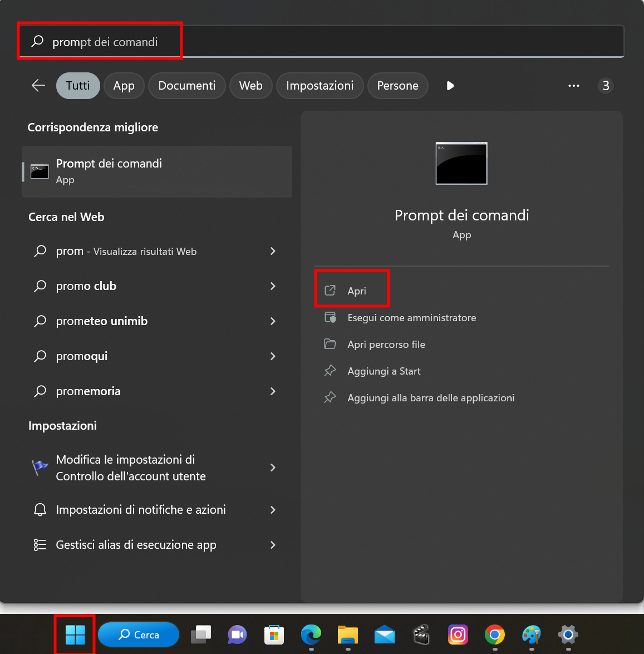644x654 pixels.
Task: Open Microsoft Store from the taskbar
Action: (274, 635)
